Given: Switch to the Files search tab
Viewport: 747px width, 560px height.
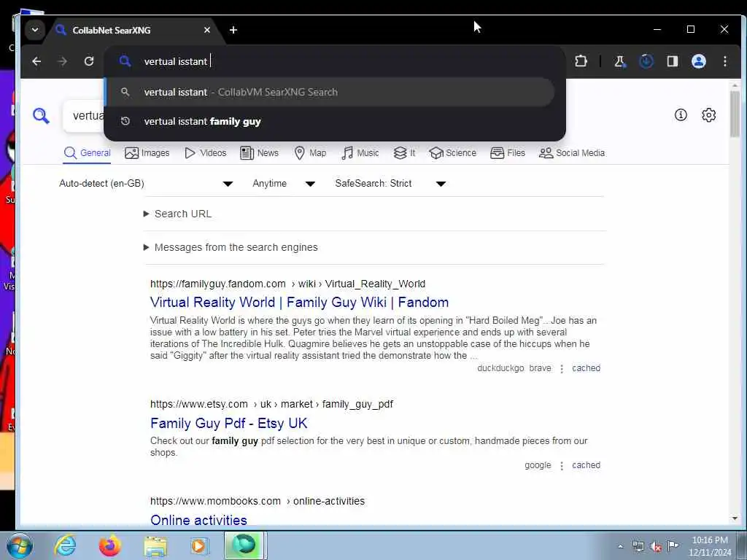Looking at the screenshot, I should coord(508,153).
